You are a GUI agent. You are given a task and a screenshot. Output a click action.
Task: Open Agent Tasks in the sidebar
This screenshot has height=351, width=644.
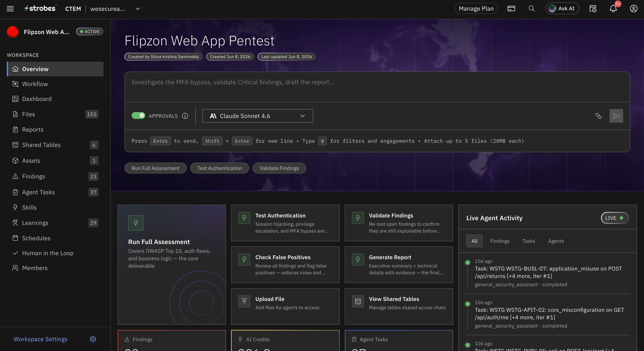55,192
